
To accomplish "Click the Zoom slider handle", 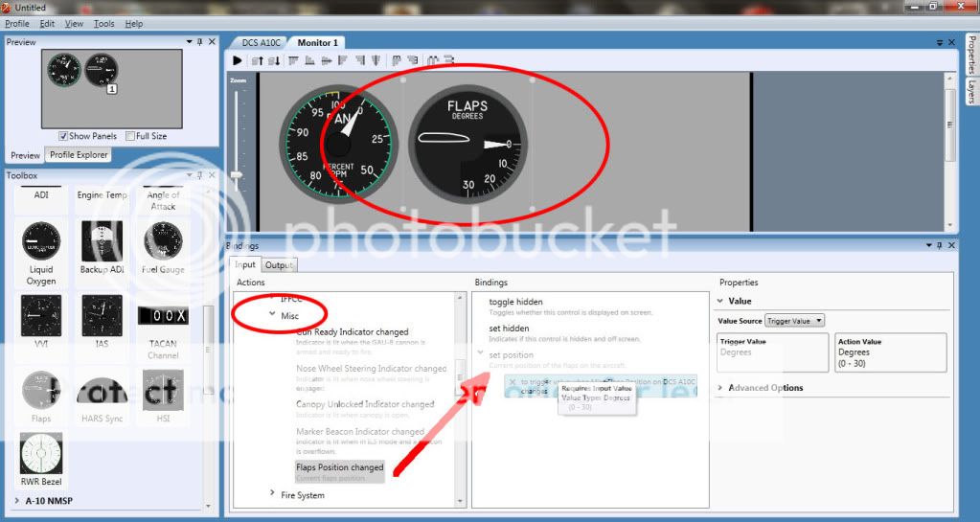I will [237, 175].
